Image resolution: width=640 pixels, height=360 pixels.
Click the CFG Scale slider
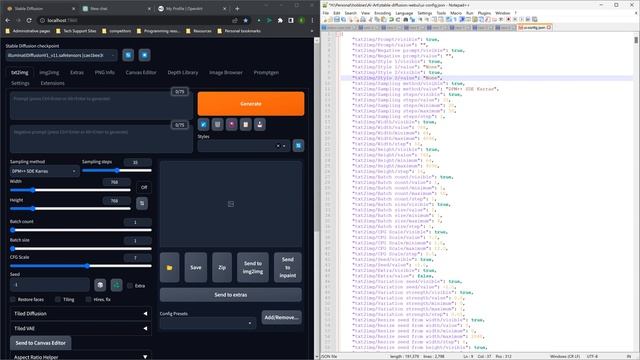tap(80, 266)
